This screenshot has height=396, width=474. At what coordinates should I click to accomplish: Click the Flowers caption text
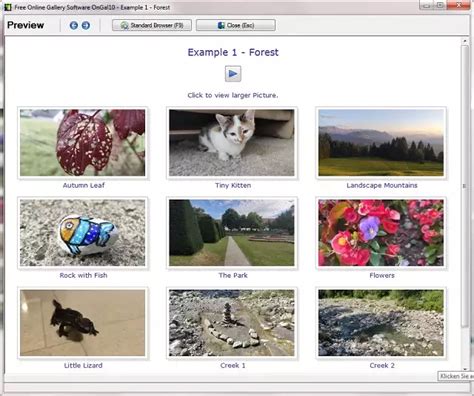click(382, 275)
